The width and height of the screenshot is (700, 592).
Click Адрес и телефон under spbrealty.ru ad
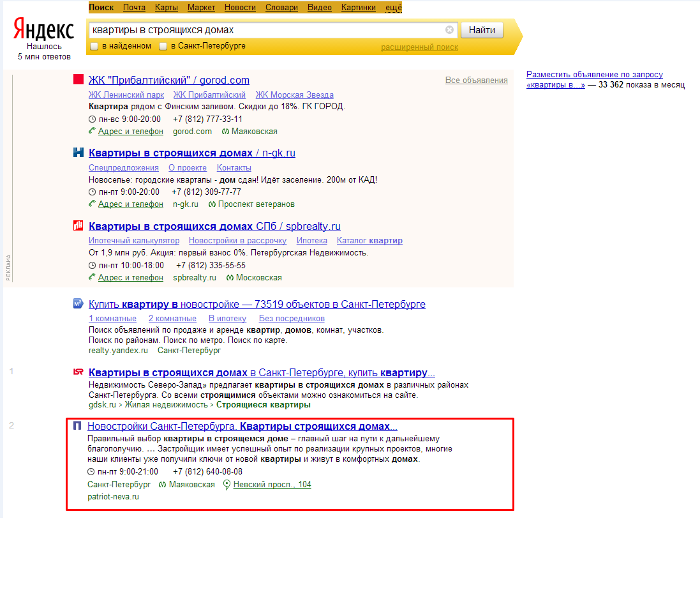pos(131,277)
